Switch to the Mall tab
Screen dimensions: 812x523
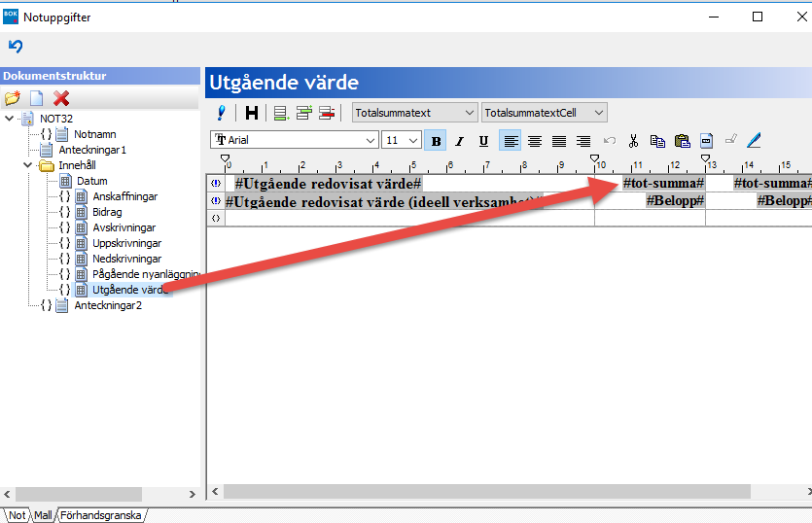pos(43,515)
